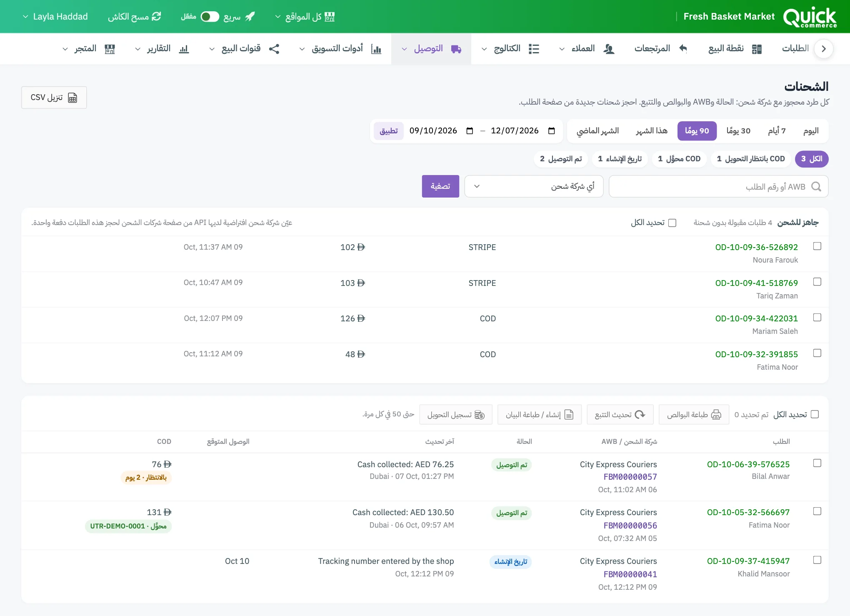Check تحديد الكل in shipments table toolbar
Screen dimensions: 850x616
click(815, 414)
